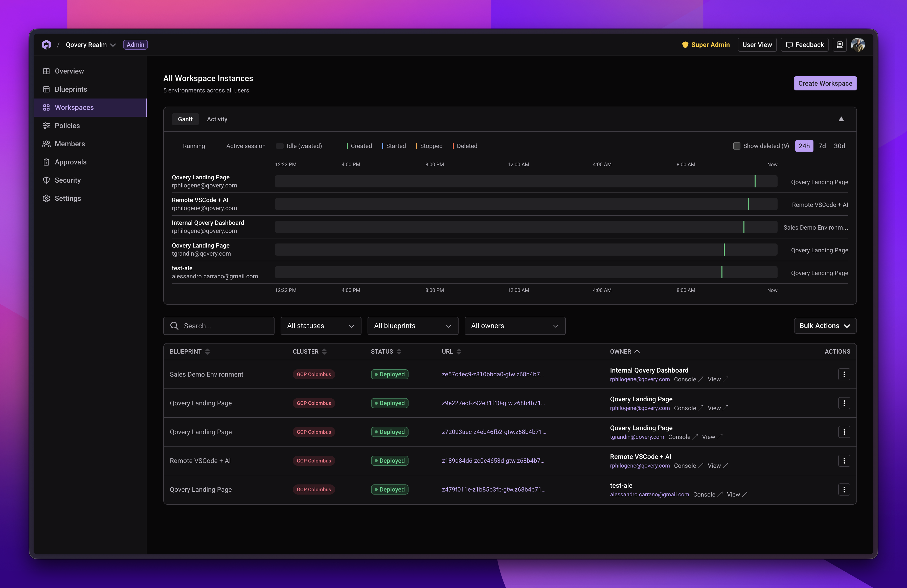907x588 pixels.
Task: Click the Created marker on rphilogene Qovery Landing Page bar
Action: point(755,181)
